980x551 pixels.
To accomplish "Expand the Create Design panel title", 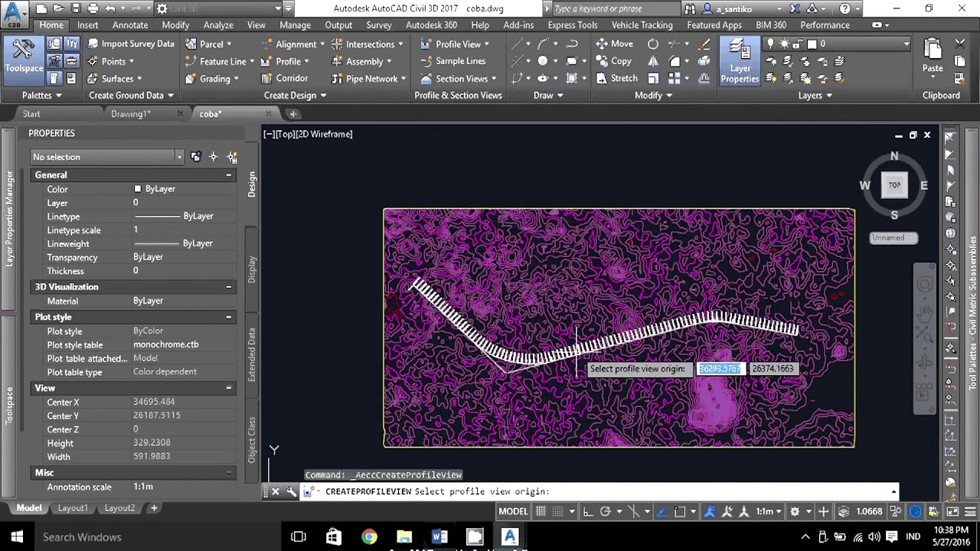I will 295,95.
